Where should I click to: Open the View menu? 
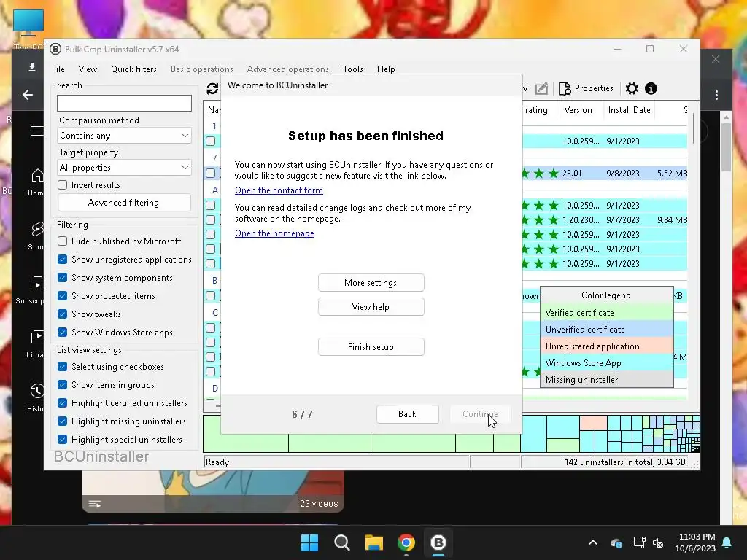pyautogui.click(x=88, y=69)
